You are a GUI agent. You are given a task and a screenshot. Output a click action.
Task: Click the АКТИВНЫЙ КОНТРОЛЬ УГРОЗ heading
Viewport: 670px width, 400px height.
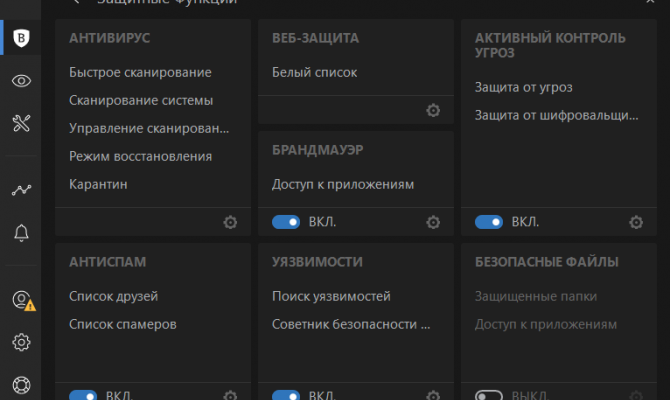click(550, 45)
